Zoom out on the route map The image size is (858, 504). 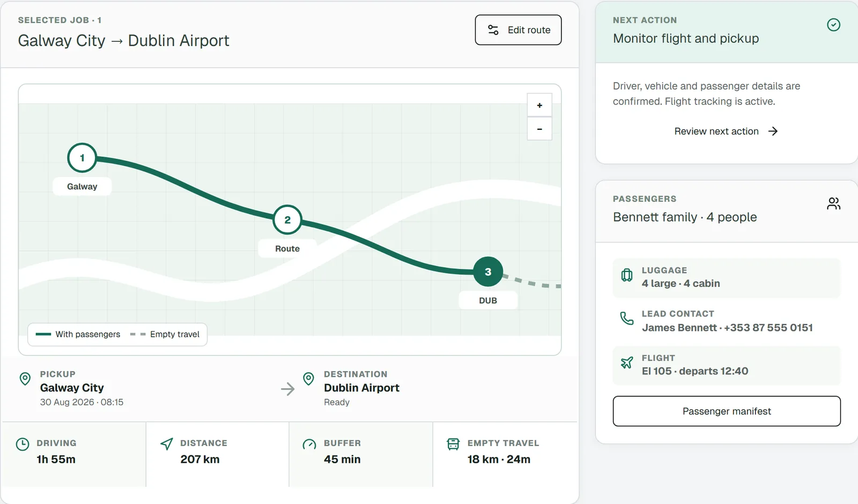(x=539, y=129)
